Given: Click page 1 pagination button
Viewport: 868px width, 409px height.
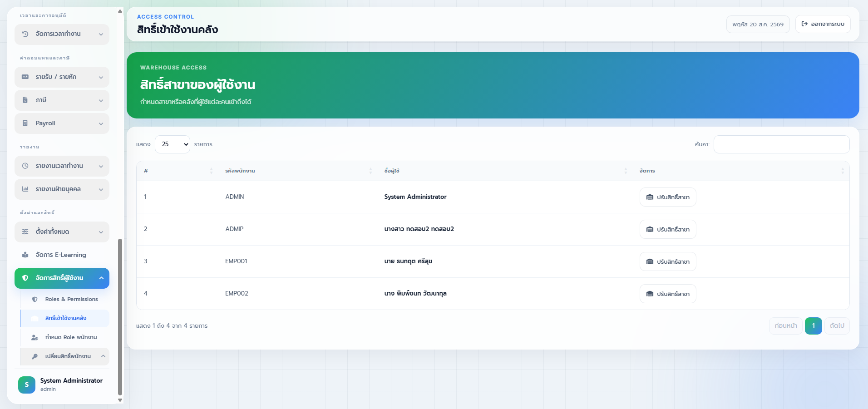Looking at the screenshot, I should point(814,326).
